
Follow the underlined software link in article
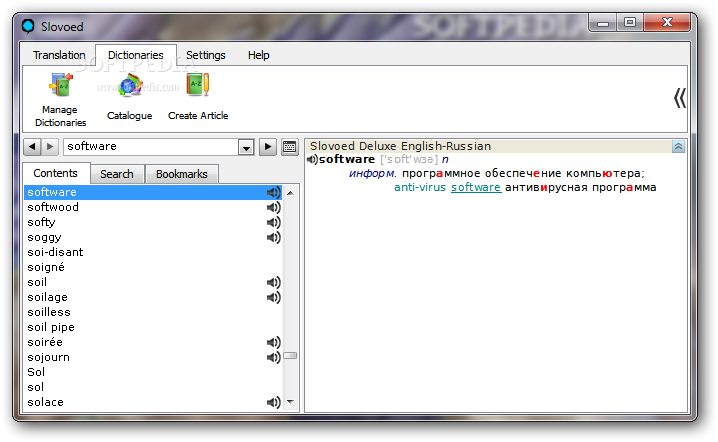476,187
